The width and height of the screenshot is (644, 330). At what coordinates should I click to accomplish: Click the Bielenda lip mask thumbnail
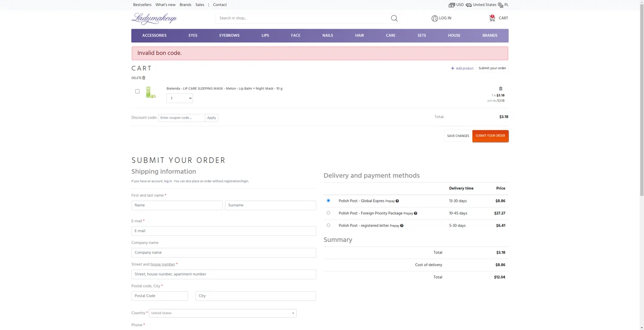click(151, 92)
